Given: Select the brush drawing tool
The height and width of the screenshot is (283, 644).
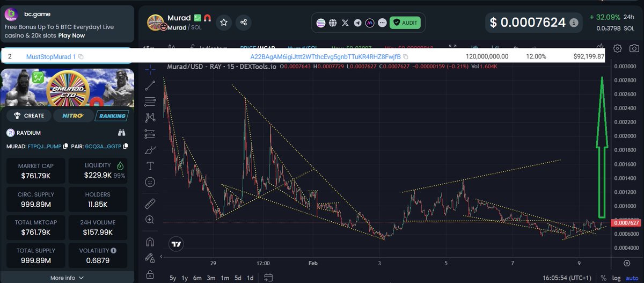Looking at the screenshot, I should click(x=150, y=150).
